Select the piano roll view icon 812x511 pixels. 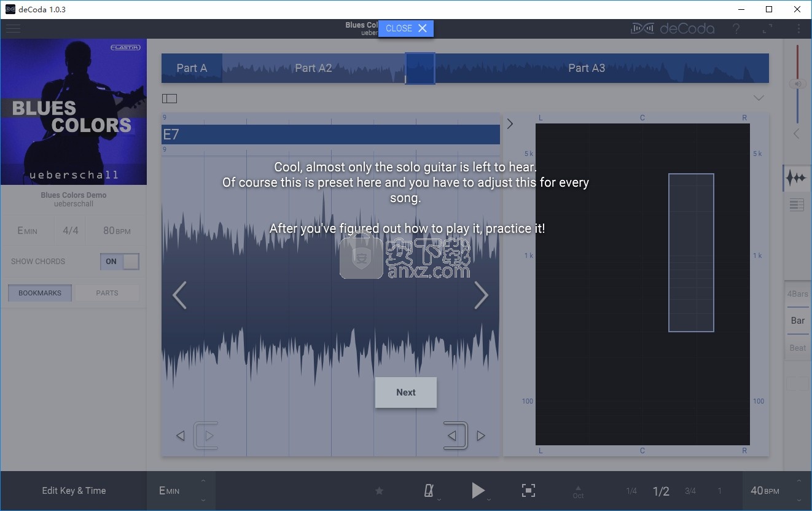797,205
